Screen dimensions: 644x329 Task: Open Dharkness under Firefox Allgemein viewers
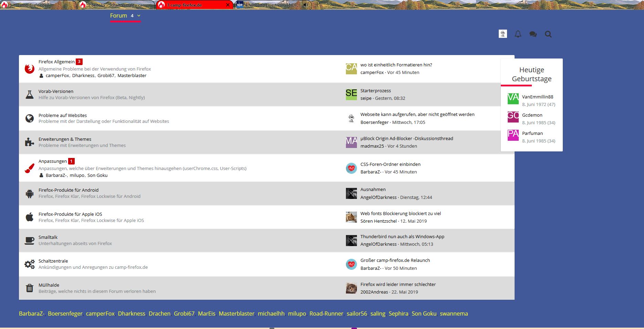pos(83,75)
